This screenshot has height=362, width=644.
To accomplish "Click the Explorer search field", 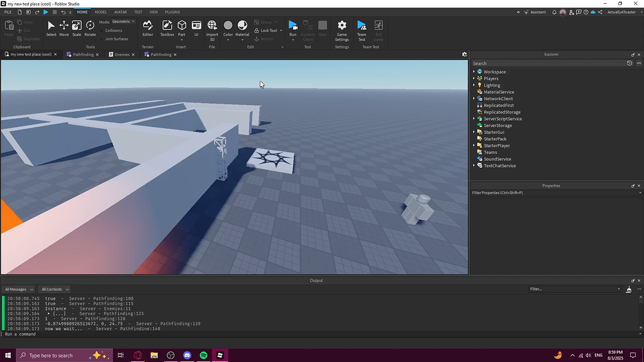I will (548, 63).
